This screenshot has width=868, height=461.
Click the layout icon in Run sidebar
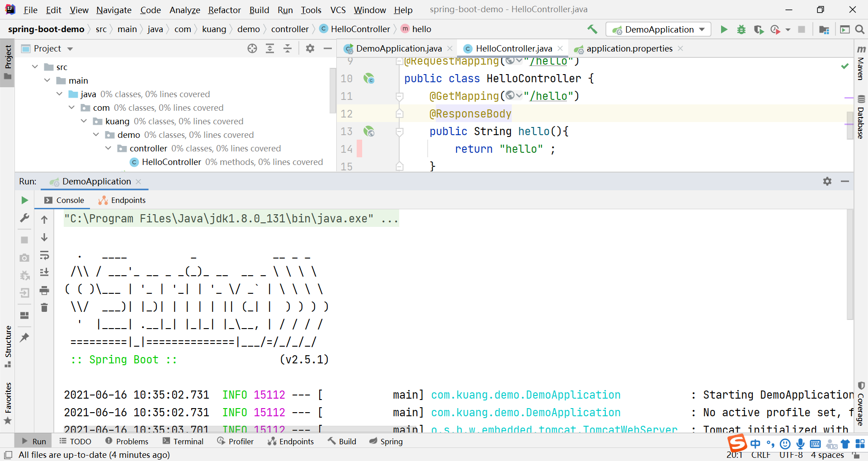pos(25,315)
